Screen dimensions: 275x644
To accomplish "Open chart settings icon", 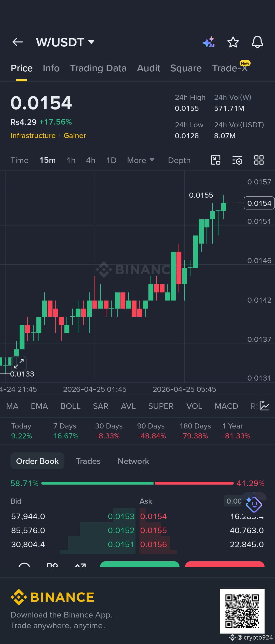I will click(237, 160).
